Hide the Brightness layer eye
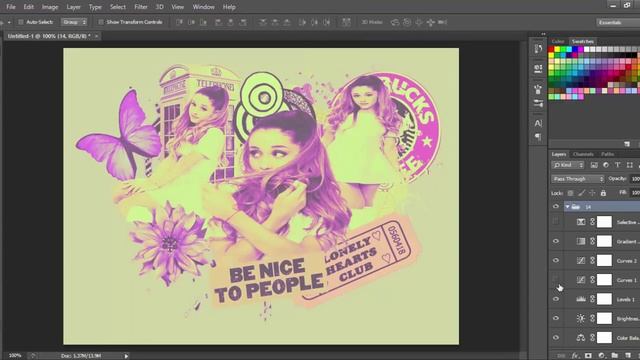This screenshot has width=640, height=360. [556, 318]
